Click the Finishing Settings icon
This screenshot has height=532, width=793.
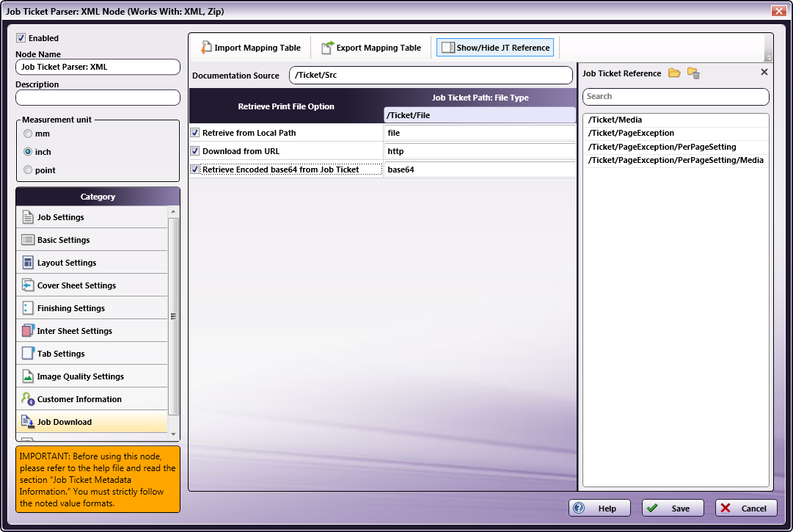click(28, 308)
